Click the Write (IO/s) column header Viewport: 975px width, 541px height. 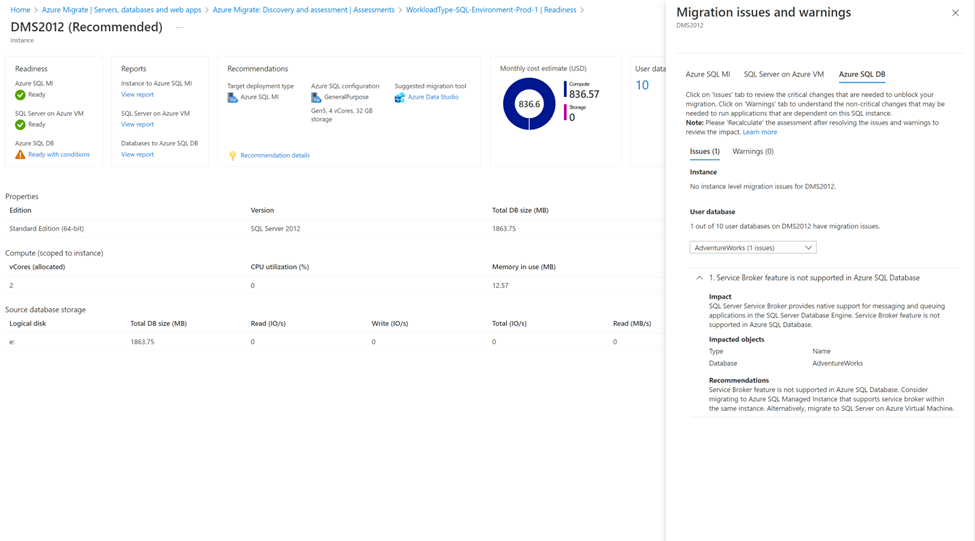click(x=390, y=323)
